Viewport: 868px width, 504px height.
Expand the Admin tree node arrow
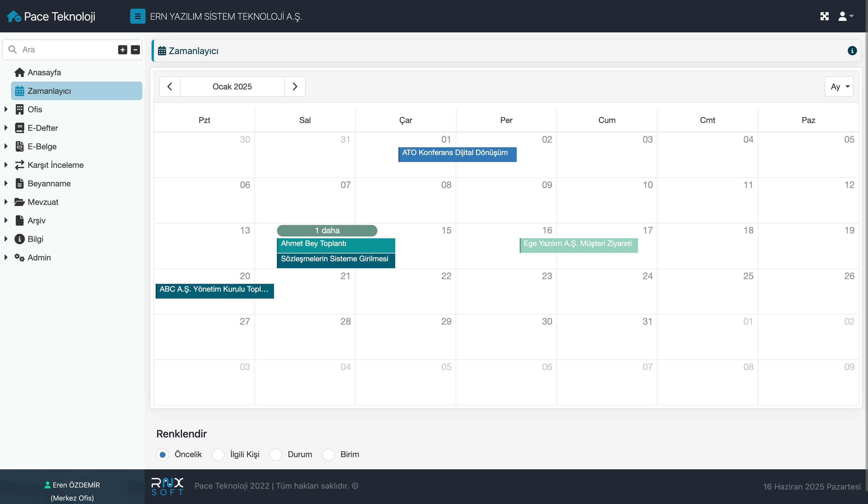coord(6,257)
